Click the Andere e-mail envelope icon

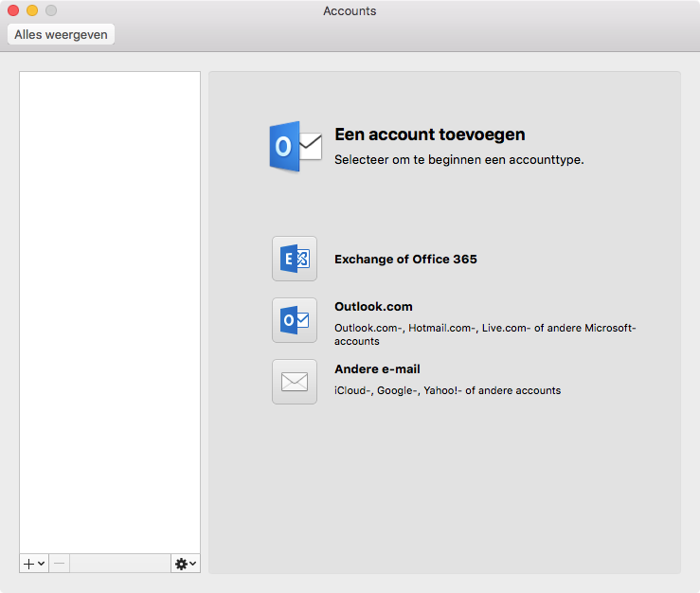(295, 382)
